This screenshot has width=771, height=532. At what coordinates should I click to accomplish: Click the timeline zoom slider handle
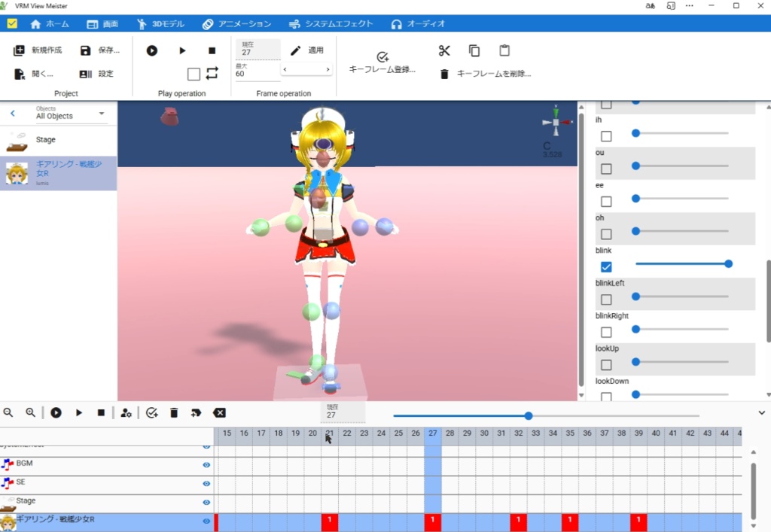point(529,416)
